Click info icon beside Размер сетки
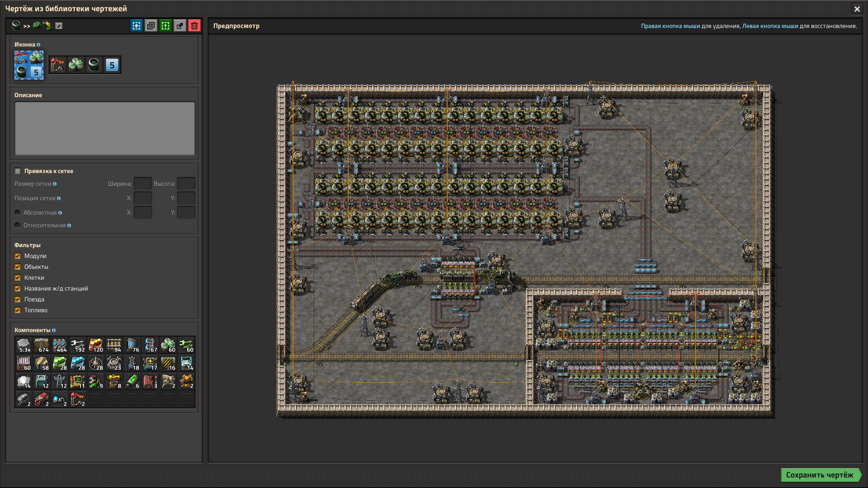 point(55,184)
